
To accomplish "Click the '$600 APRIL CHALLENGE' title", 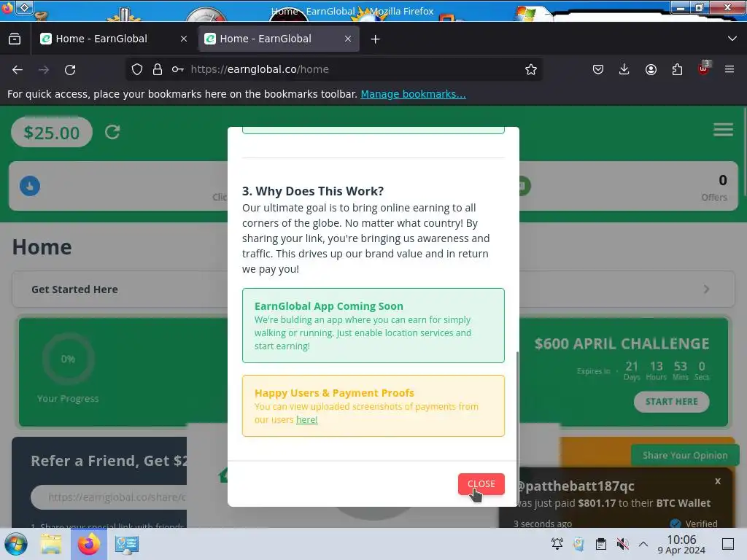I will point(622,343).
